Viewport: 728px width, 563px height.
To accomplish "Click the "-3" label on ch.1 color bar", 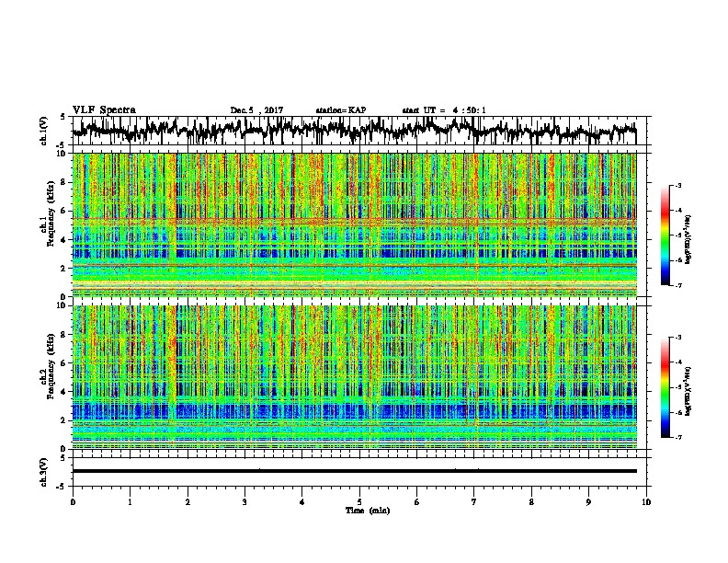I will pyautogui.click(x=677, y=186).
